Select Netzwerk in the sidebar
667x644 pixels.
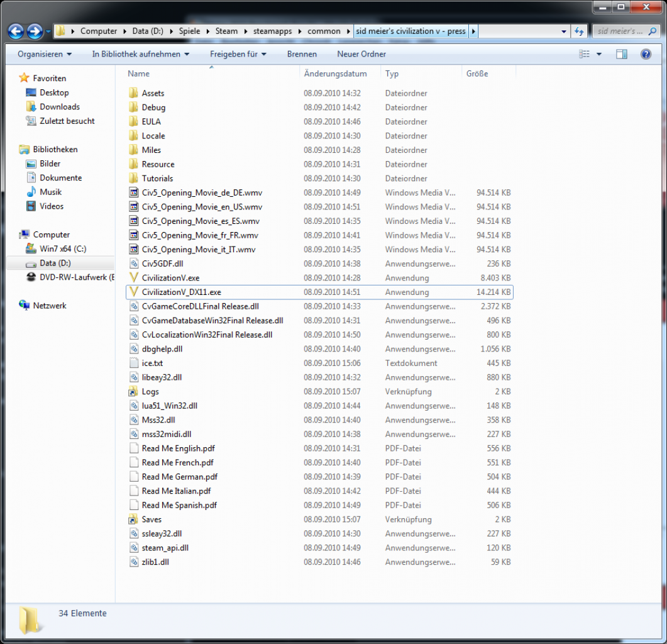(x=50, y=306)
